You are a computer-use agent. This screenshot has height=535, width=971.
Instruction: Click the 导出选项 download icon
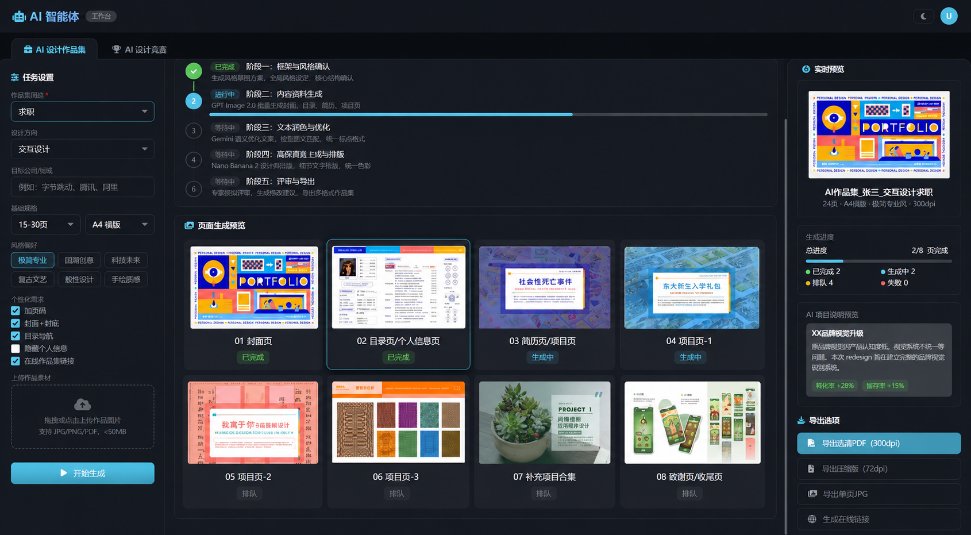801,420
